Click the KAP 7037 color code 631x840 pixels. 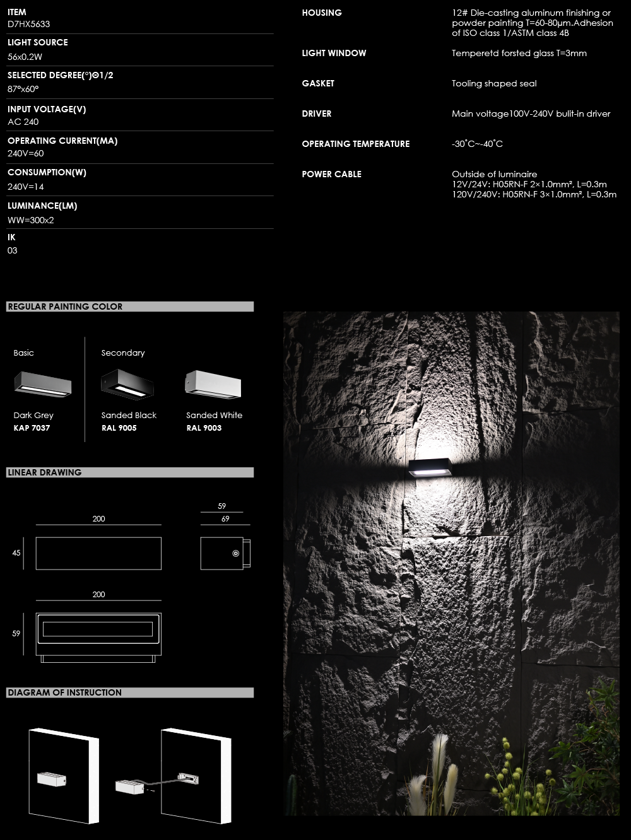[32, 428]
